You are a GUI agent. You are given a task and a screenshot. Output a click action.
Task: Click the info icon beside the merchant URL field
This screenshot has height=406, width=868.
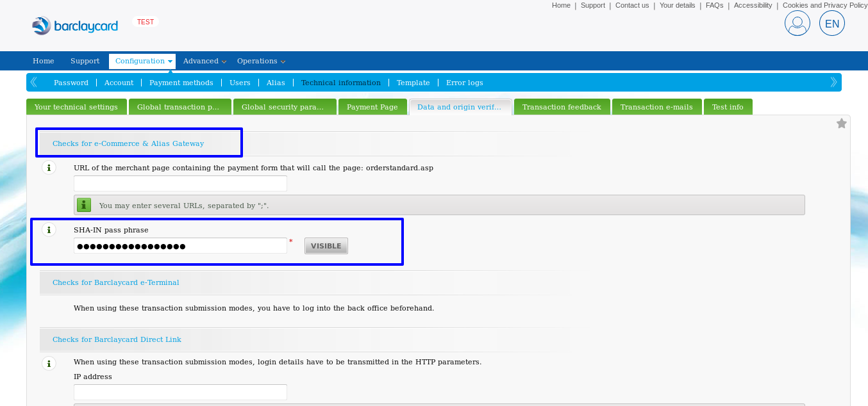pyautogui.click(x=49, y=167)
